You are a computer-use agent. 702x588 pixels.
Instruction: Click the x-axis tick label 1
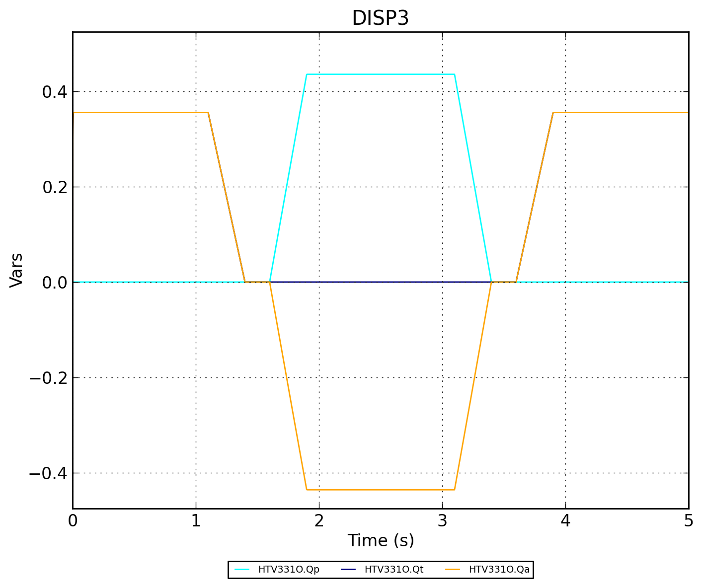pyautogui.click(x=196, y=520)
